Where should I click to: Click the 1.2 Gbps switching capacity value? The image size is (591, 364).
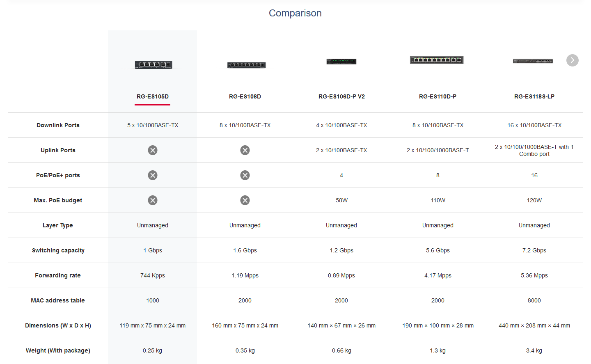tap(341, 250)
